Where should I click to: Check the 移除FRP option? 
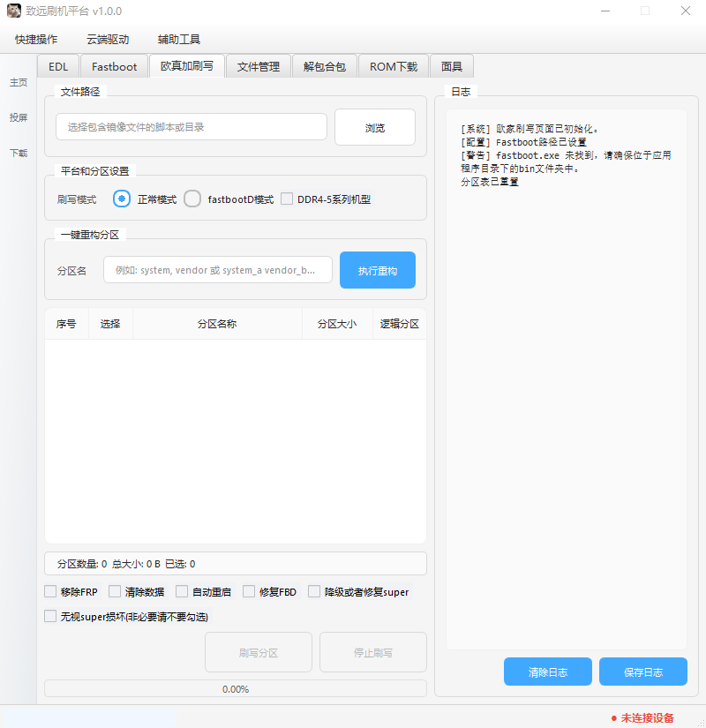pyautogui.click(x=50, y=591)
